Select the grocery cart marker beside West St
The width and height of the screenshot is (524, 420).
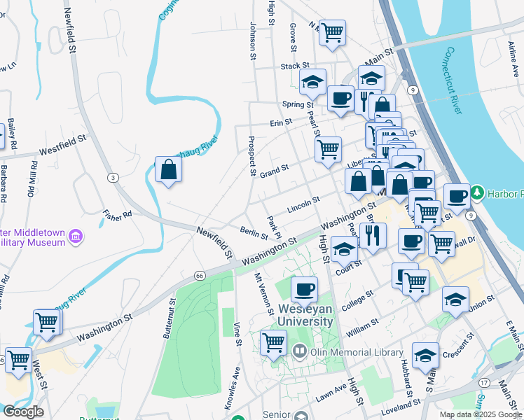click(19, 362)
